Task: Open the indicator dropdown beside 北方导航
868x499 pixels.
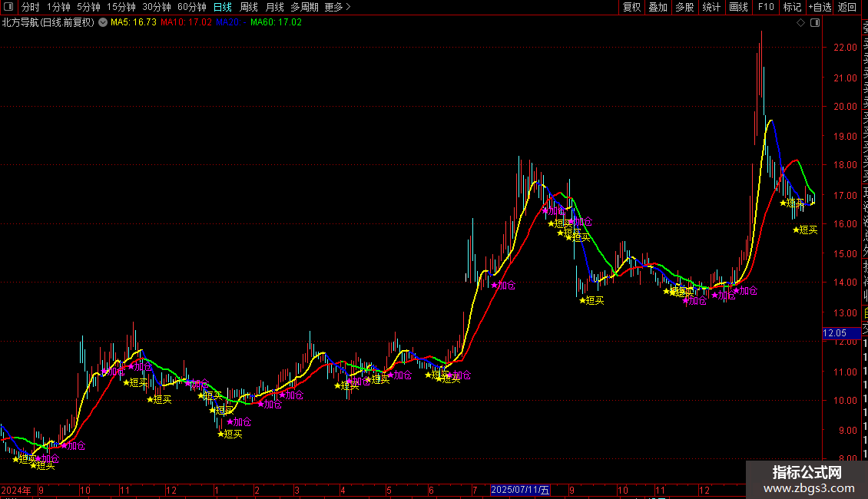Action: tap(103, 23)
